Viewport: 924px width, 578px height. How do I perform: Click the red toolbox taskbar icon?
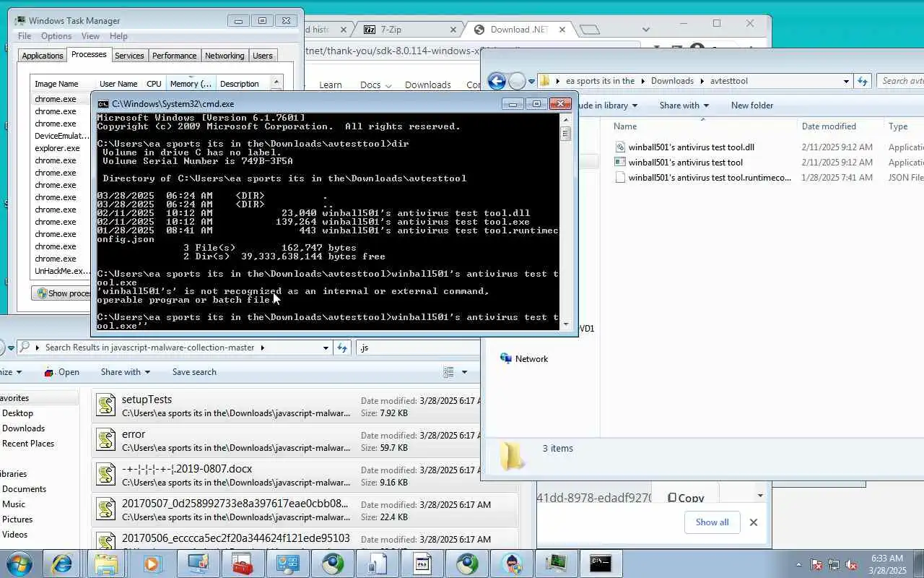tap(242, 563)
